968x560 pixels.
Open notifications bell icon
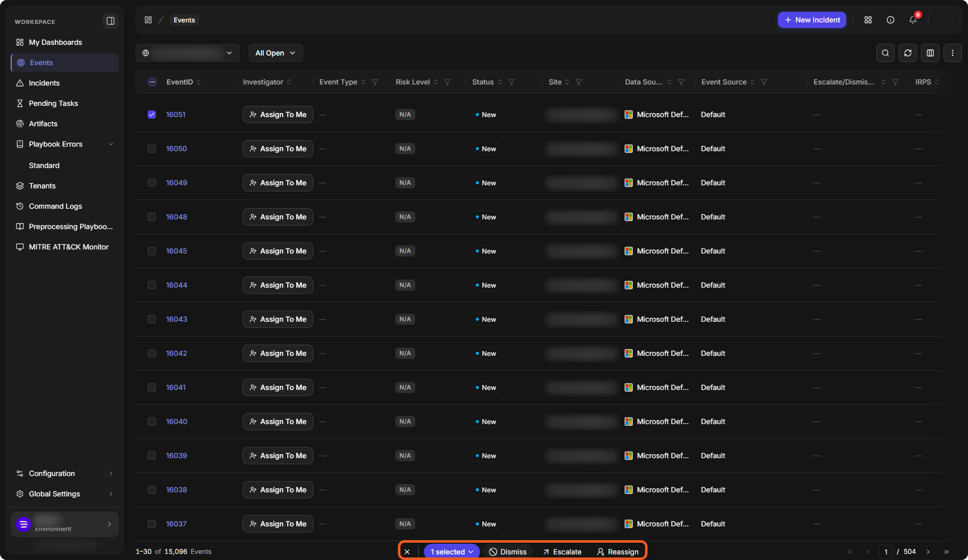pyautogui.click(x=913, y=20)
